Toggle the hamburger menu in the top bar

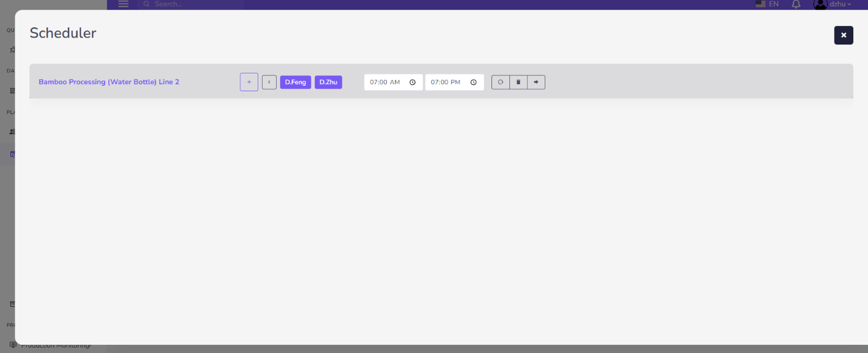click(124, 4)
